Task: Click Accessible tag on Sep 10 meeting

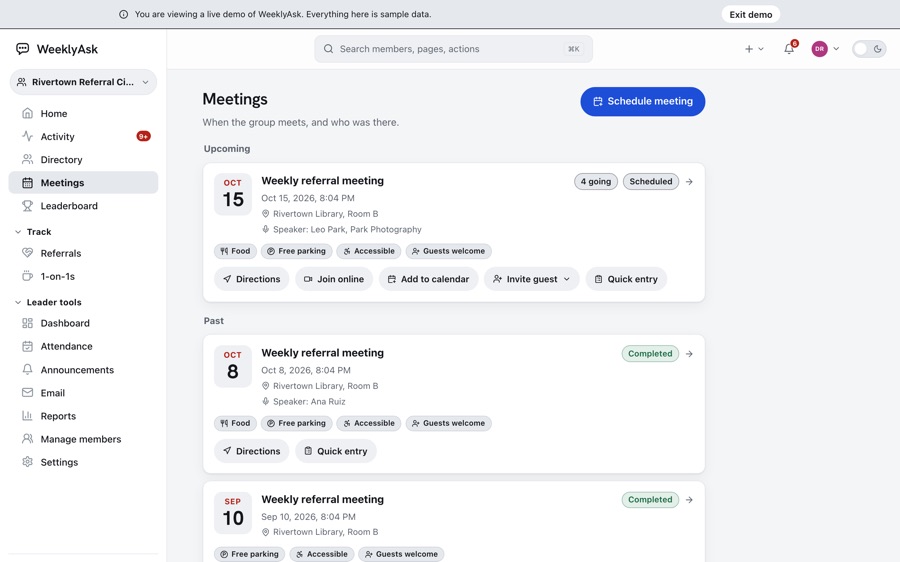Action: tap(321, 554)
